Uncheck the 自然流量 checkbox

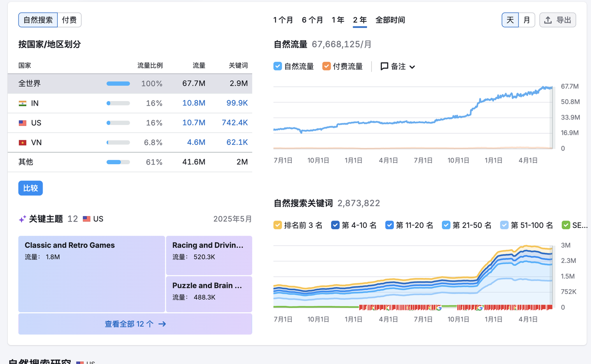click(x=277, y=66)
